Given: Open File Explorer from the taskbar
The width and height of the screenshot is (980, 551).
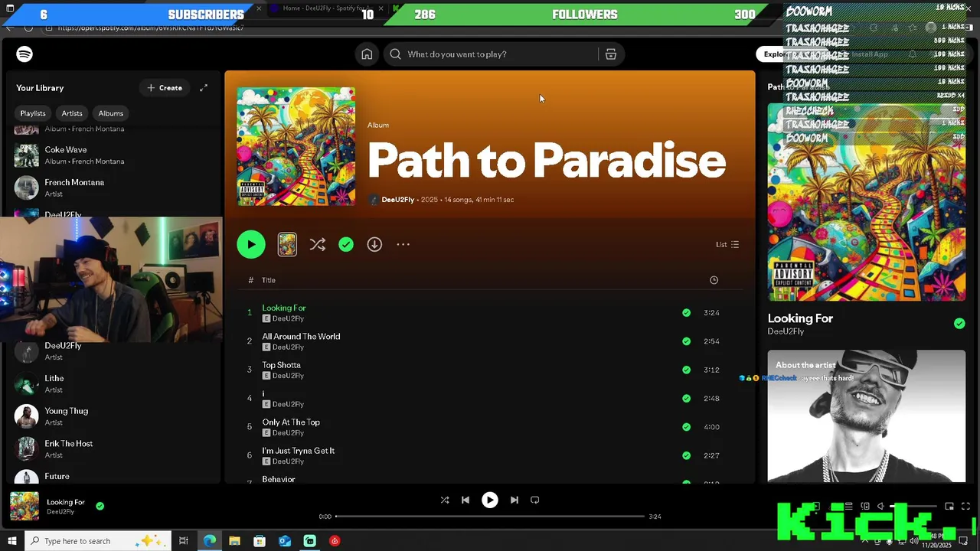Looking at the screenshot, I should pos(235,541).
